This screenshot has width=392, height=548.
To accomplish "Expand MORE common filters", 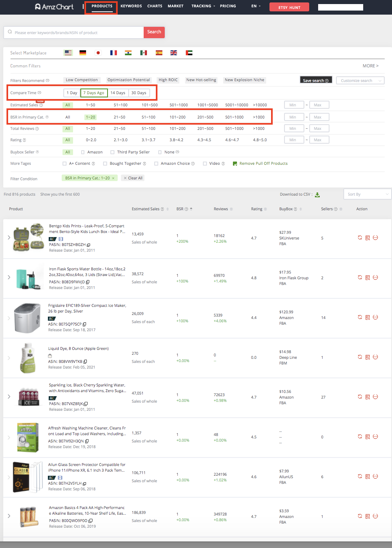I will pos(370,66).
